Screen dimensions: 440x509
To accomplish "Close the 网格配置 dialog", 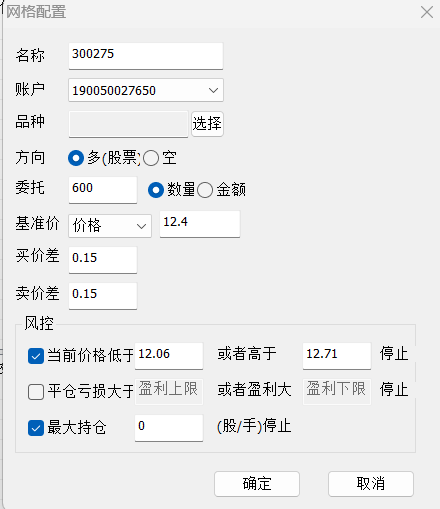I will [x=427, y=12].
